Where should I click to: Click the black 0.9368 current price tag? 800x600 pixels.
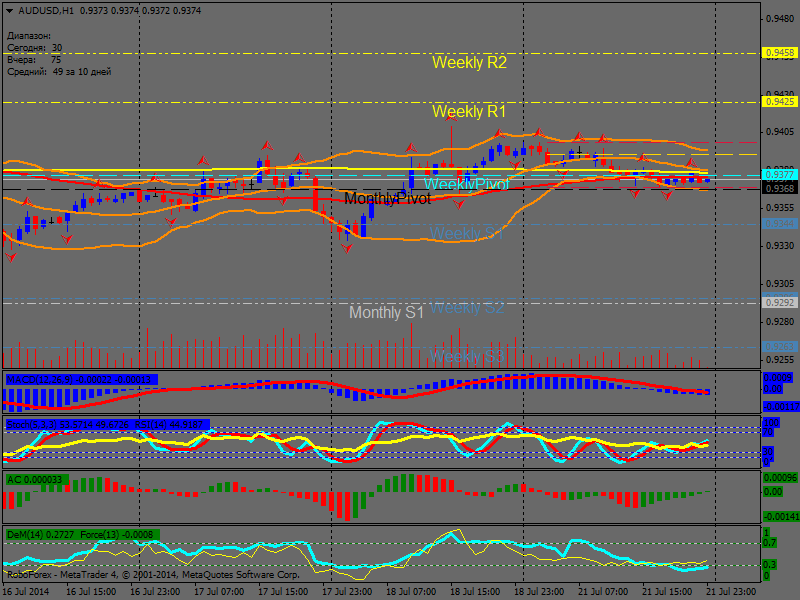click(779, 188)
